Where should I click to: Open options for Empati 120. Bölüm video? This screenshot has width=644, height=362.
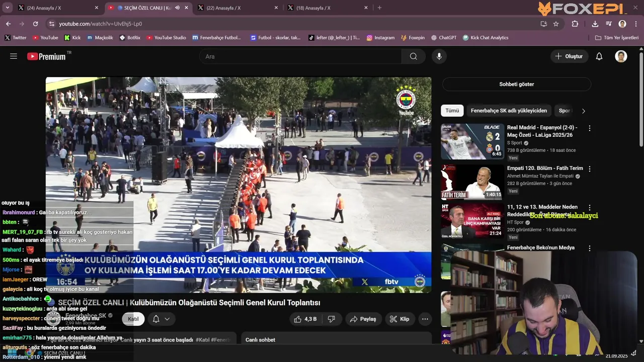coord(590,169)
